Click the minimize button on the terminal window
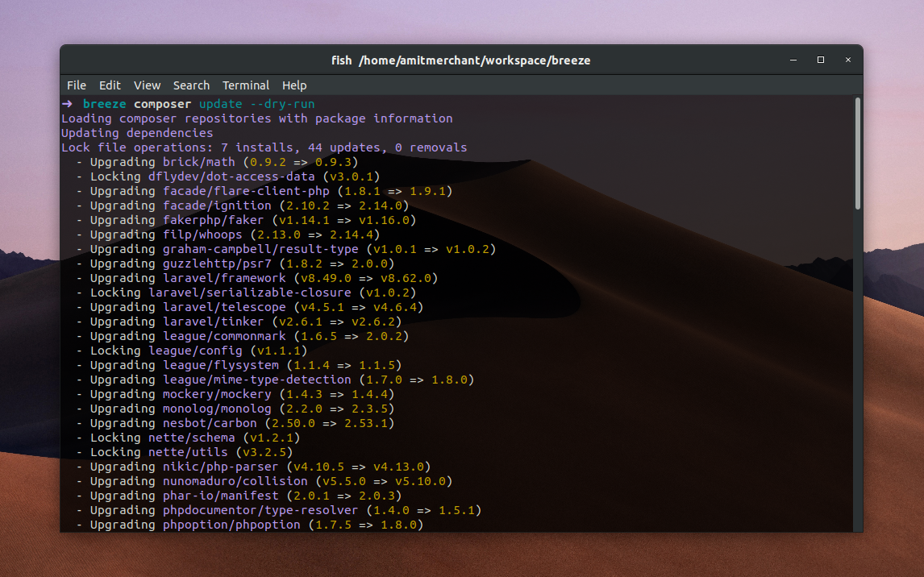Image resolution: width=924 pixels, height=577 pixels. [793, 60]
